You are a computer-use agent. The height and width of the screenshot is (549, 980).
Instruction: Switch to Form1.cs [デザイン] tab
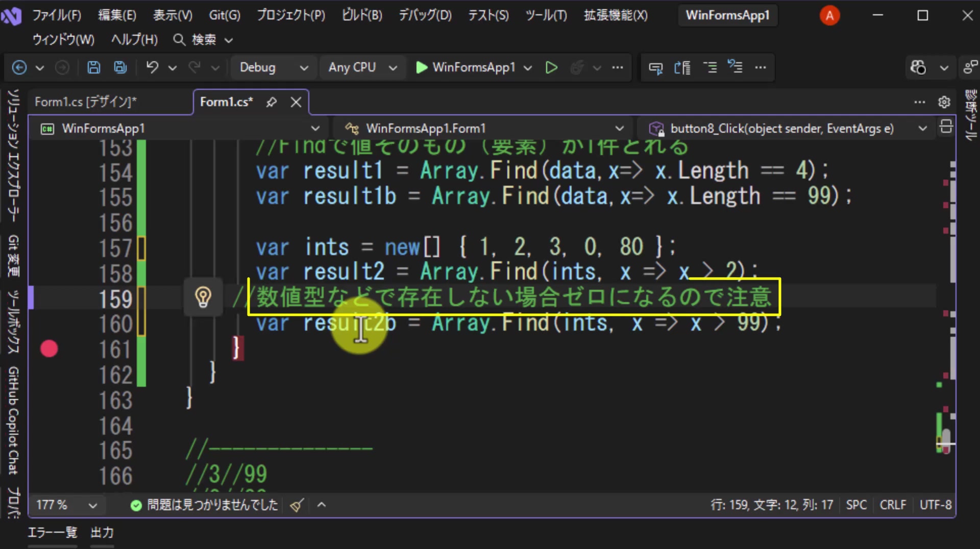[x=86, y=102]
